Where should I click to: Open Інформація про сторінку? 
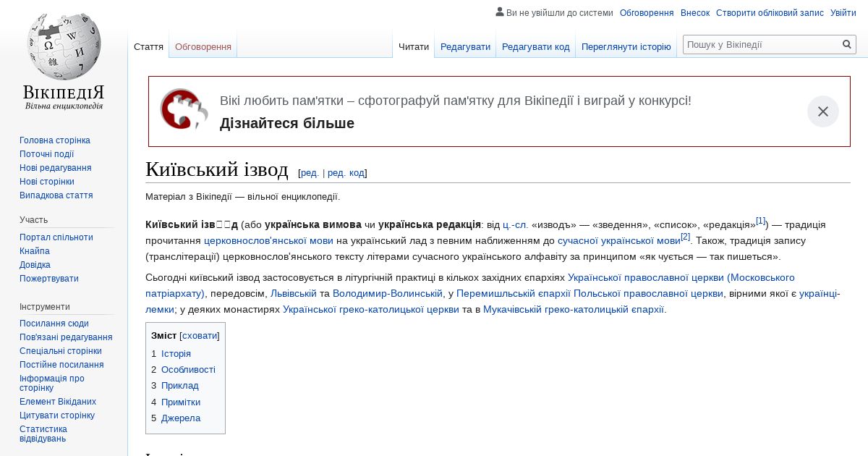click(52, 383)
